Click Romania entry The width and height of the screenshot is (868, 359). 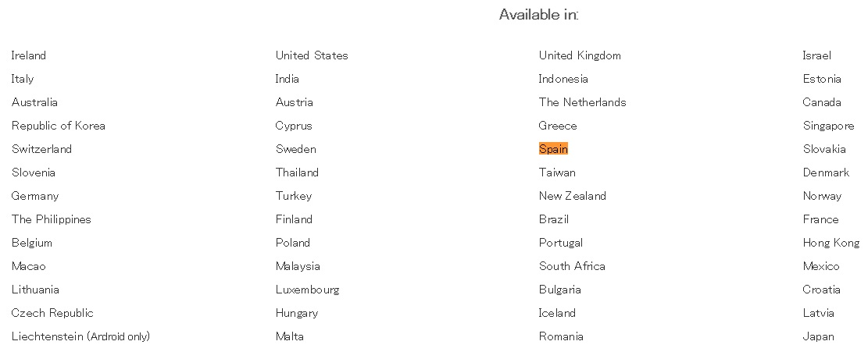click(x=561, y=336)
